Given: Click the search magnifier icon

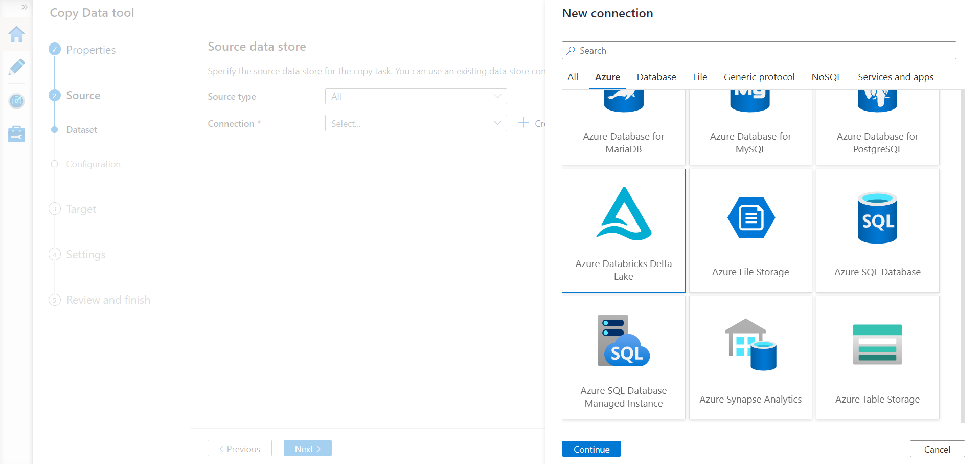Looking at the screenshot, I should pos(571,51).
